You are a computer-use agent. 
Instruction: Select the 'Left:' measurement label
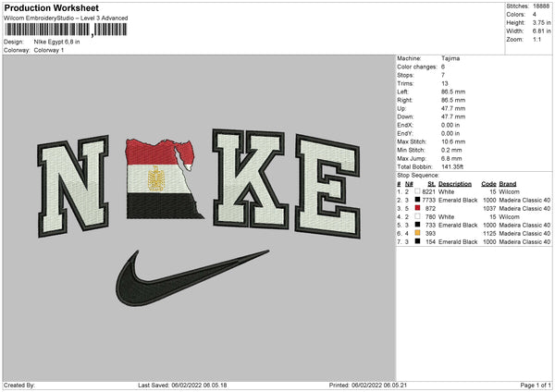pos(402,92)
